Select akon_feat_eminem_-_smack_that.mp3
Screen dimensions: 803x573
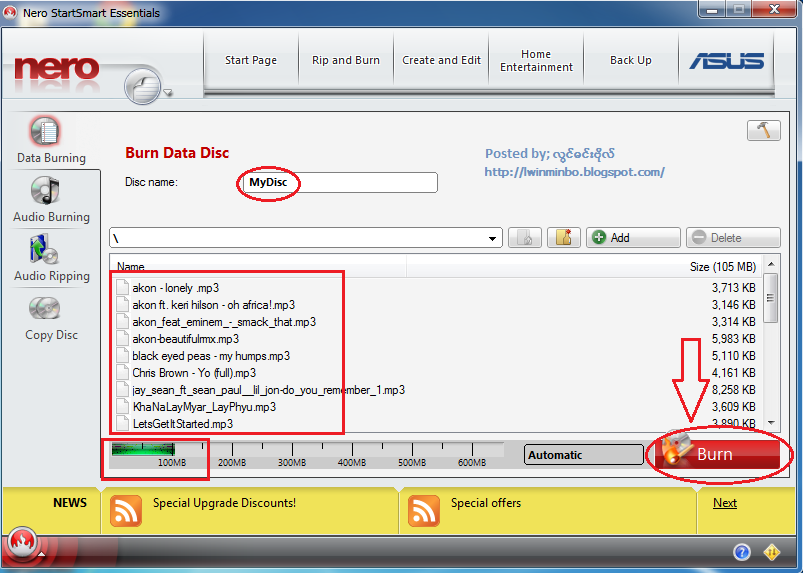(224, 322)
